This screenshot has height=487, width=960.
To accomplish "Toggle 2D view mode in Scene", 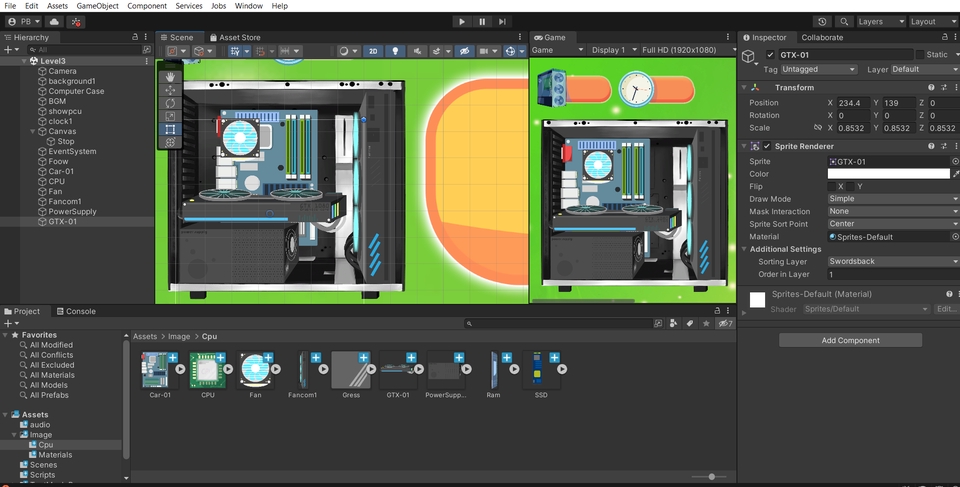I will pyautogui.click(x=373, y=51).
